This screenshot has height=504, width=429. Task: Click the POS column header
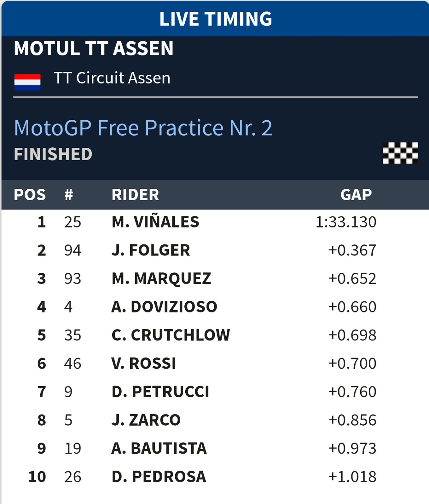coord(30,195)
